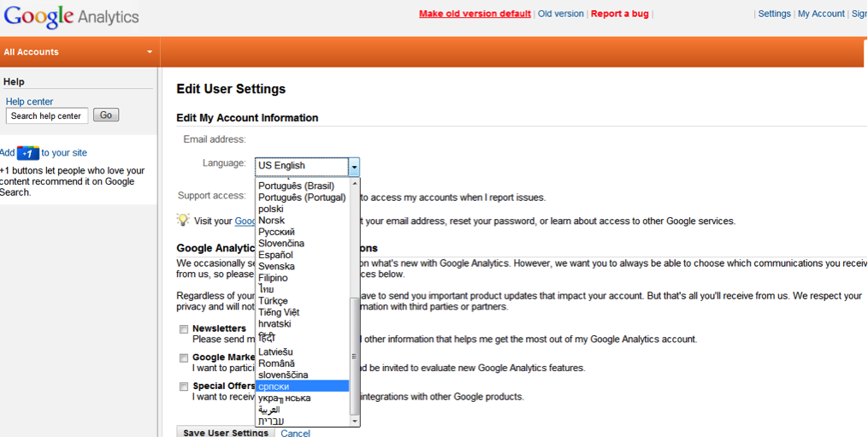Select polski language option
The width and height of the screenshot is (868, 437).
pos(302,209)
